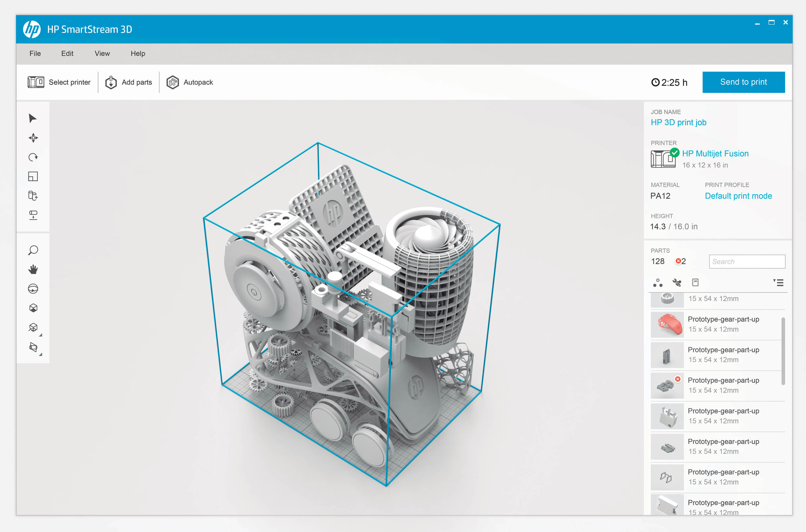This screenshot has width=806, height=532.
Task: Click the 128 parts count
Action: pos(658,261)
